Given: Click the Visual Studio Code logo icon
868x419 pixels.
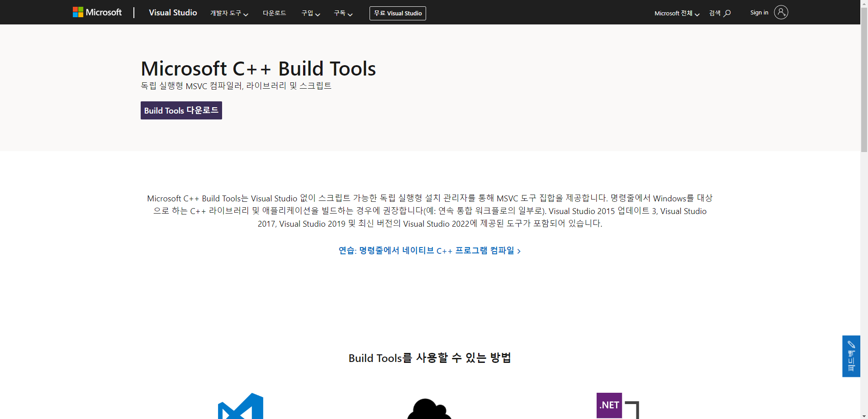Looking at the screenshot, I should (x=241, y=406).
